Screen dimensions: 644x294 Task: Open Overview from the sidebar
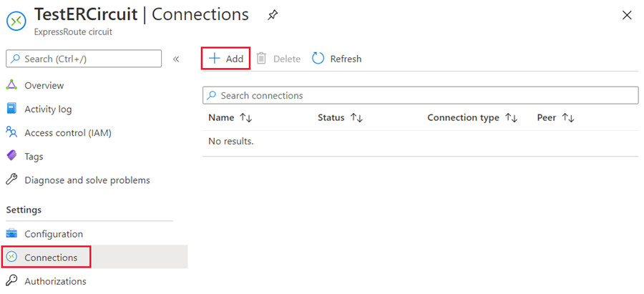click(x=44, y=85)
